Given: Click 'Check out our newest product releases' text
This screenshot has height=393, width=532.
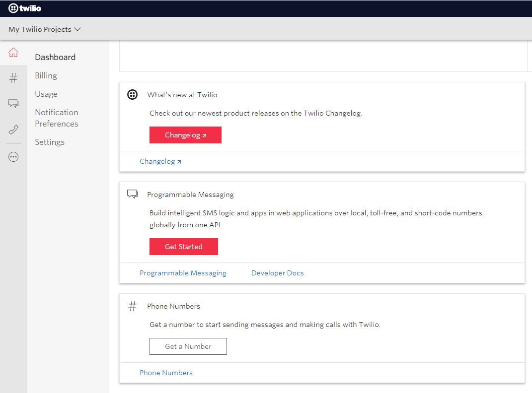Looking at the screenshot, I should tap(256, 113).
